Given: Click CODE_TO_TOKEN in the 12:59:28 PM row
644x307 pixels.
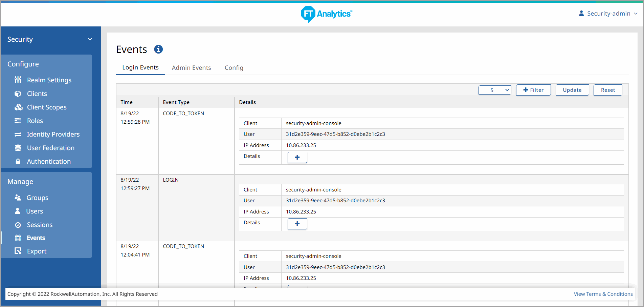Looking at the screenshot, I should pyautogui.click(x=183, y=113).
